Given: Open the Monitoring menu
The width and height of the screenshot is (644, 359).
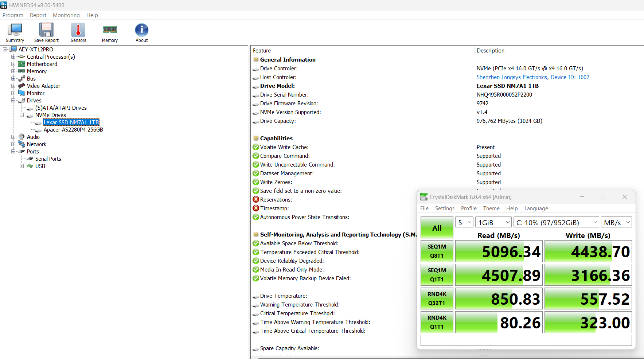Looking at the screenshot, I should pos(66,15).
